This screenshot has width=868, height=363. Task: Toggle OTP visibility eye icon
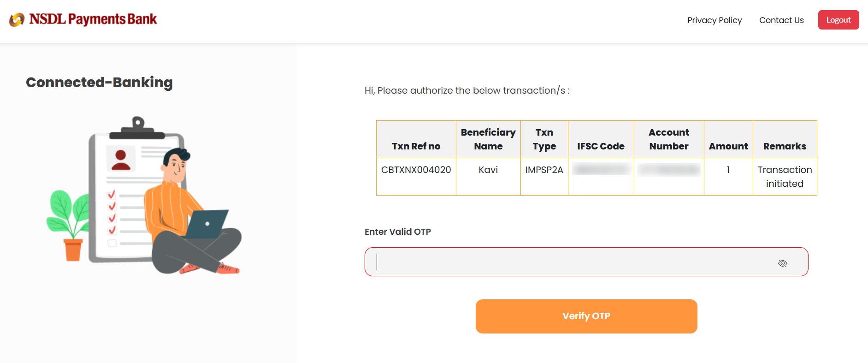(x=782, y=263)
